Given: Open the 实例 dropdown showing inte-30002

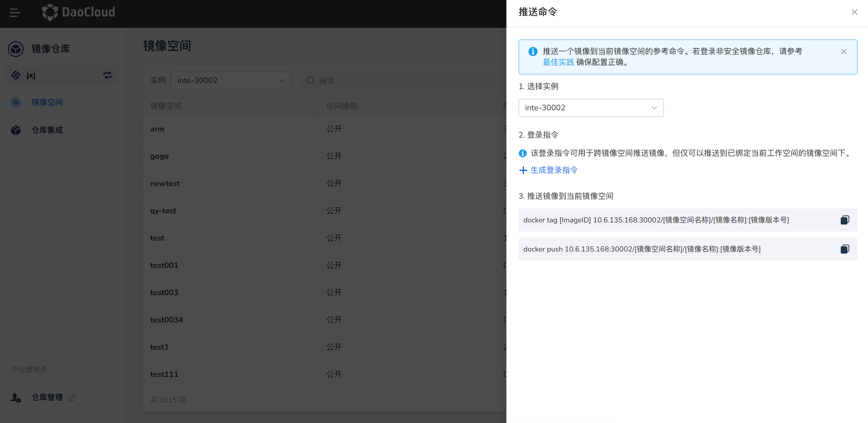Looking at the screenshot, I should (x=231, y=81).
